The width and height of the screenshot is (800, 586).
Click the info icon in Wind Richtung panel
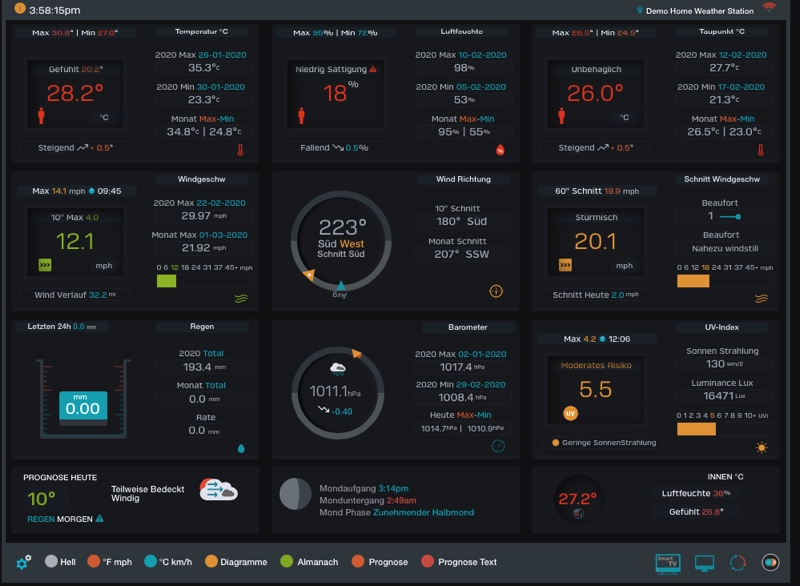(496, 291)
